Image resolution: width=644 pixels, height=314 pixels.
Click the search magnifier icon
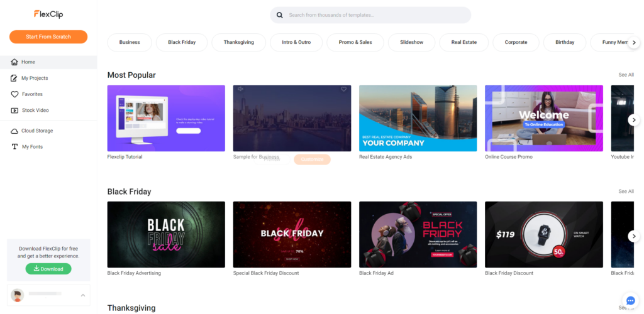[x=280, y=15]
